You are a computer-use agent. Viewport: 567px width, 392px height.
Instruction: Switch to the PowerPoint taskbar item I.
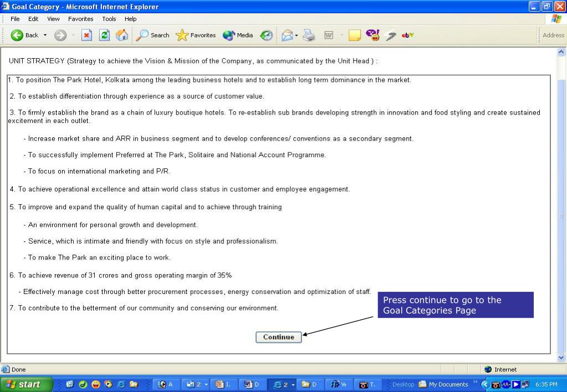tap(223, 384)
